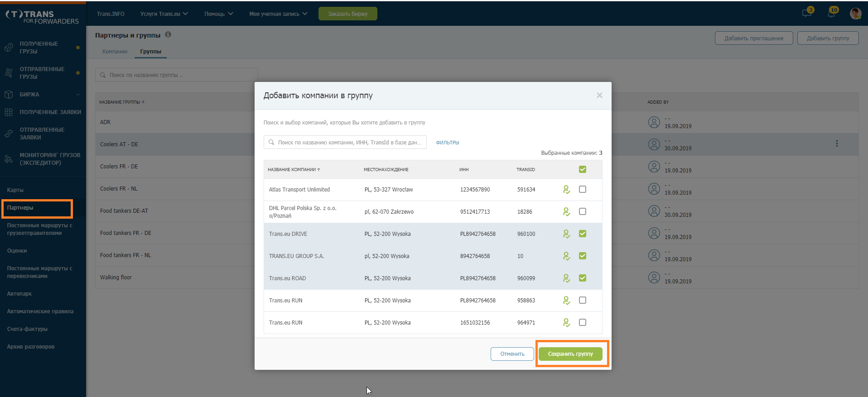Viewport: 868px width, 397px height.
Task: Expand the Услуги Trans.eu dropdown
Action: 164,14
